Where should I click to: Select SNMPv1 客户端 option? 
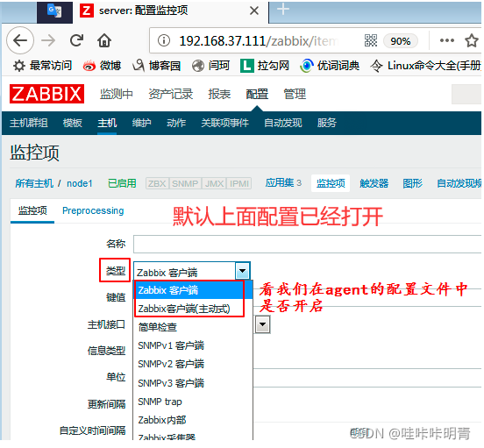pos(193,345)
